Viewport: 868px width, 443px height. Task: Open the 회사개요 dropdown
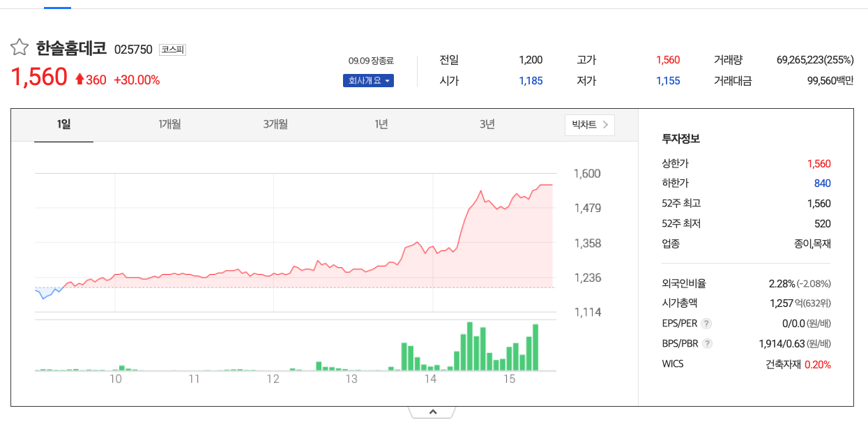click(368, 80)
